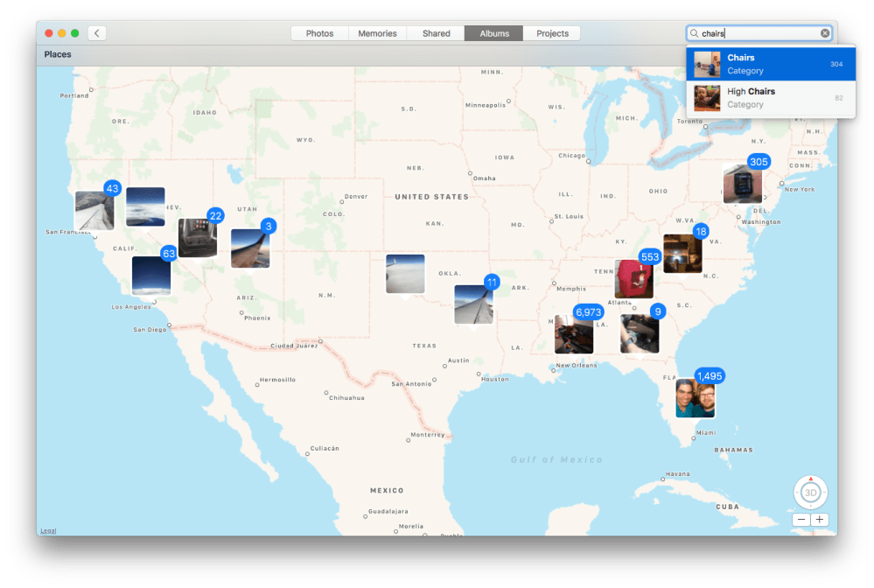Open the 553 photo cluster near Atlanta
874x588 pixels.
click(x=633, y=279)
